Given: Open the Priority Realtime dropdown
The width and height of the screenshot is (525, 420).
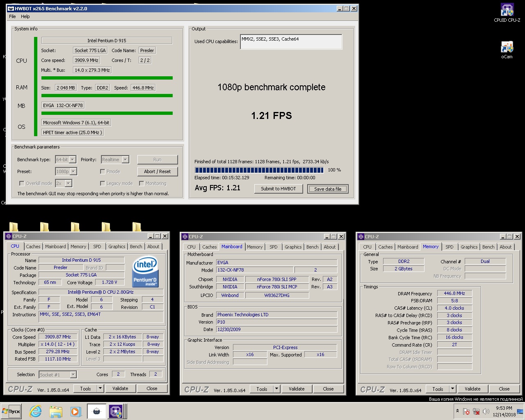Looking at the screenshot, I should click(x=126, y=160).
